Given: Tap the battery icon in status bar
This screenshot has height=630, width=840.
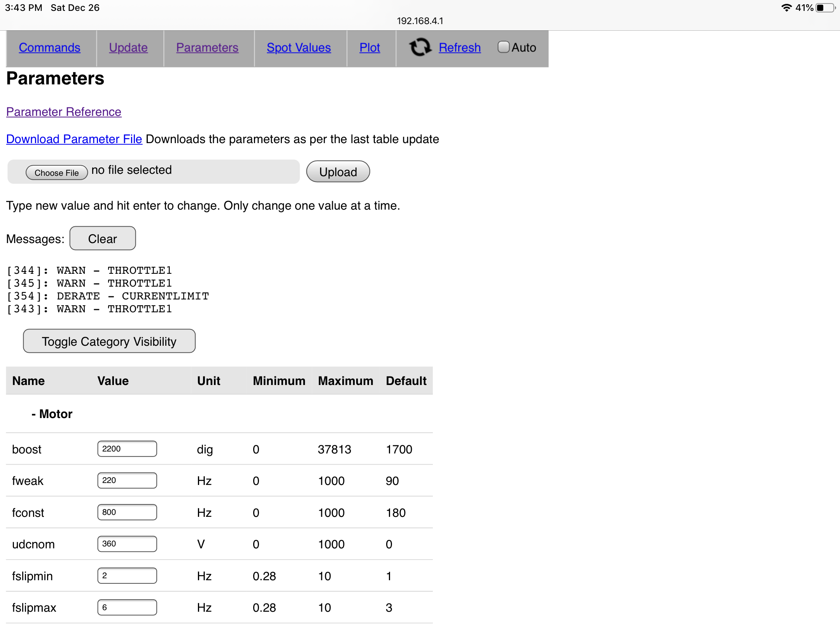Looking at the screenshot, I should click(825, 8).
